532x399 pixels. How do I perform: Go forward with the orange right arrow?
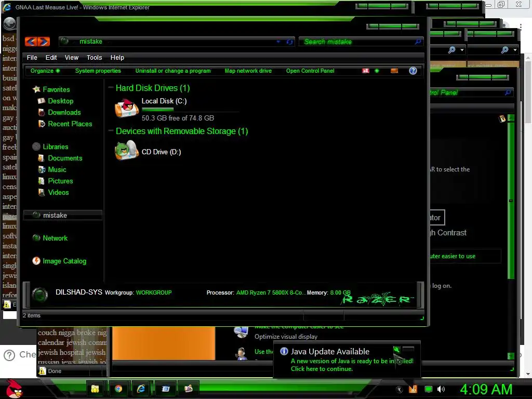pyautogui.click(x=44, y=42)
